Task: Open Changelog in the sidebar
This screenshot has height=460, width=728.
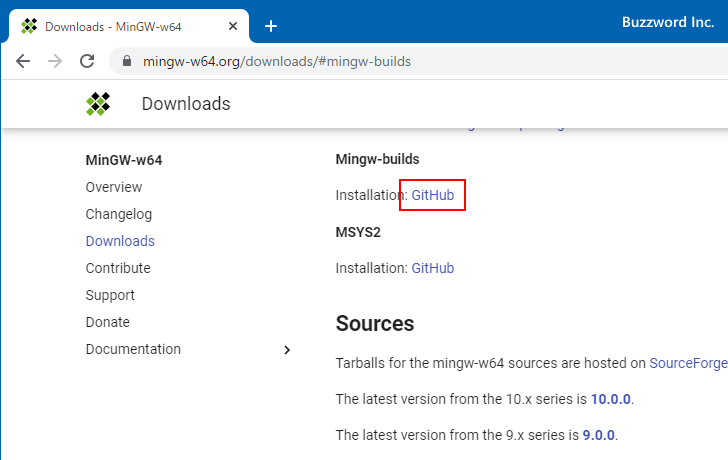Action: (119, 214)
